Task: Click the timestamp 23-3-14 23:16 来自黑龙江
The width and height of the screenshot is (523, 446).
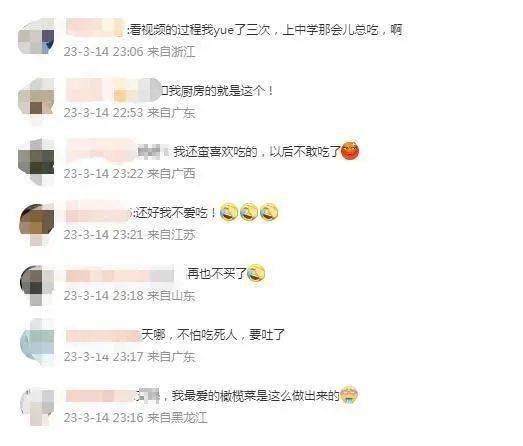Action: point(135,417)
